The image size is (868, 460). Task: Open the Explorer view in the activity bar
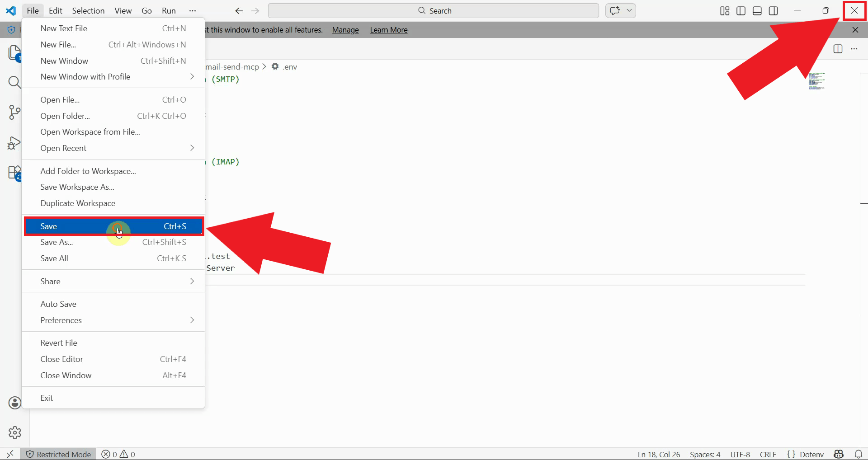pos(14,53)
